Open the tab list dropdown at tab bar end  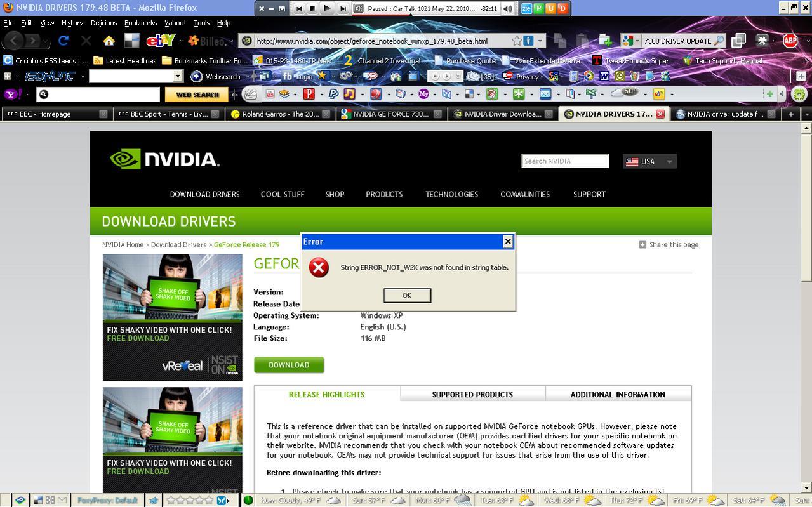807,114
